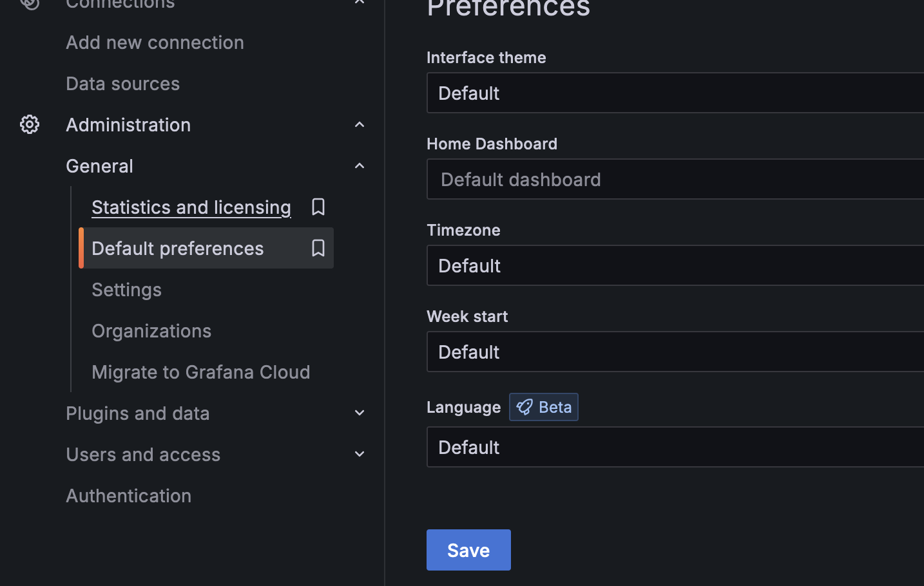Viewport: 924px width, 586px height.
Task: Navigate to Authentication
Action: point(128,495)
